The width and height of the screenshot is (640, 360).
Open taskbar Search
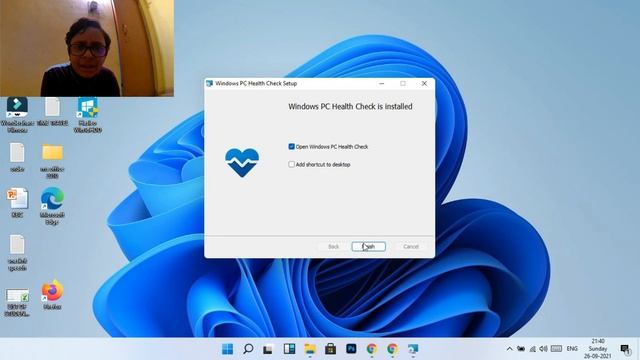point(248,349)
